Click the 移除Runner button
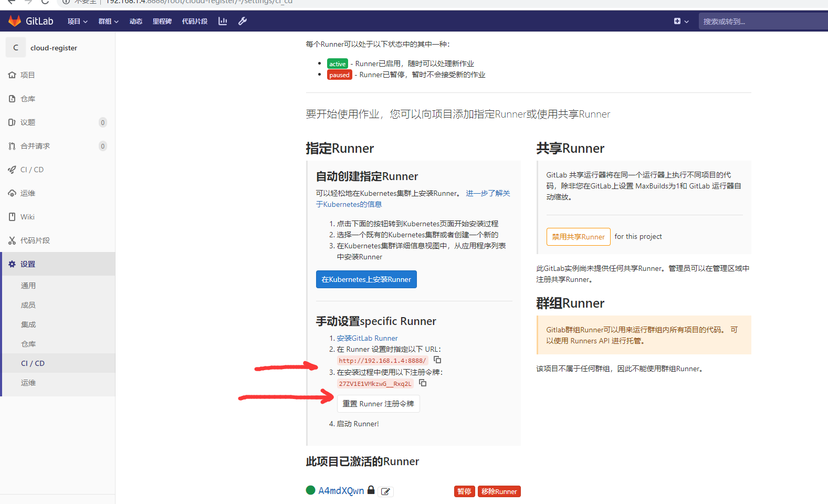The width and height of the screenshot is (828, 504). 499,491
